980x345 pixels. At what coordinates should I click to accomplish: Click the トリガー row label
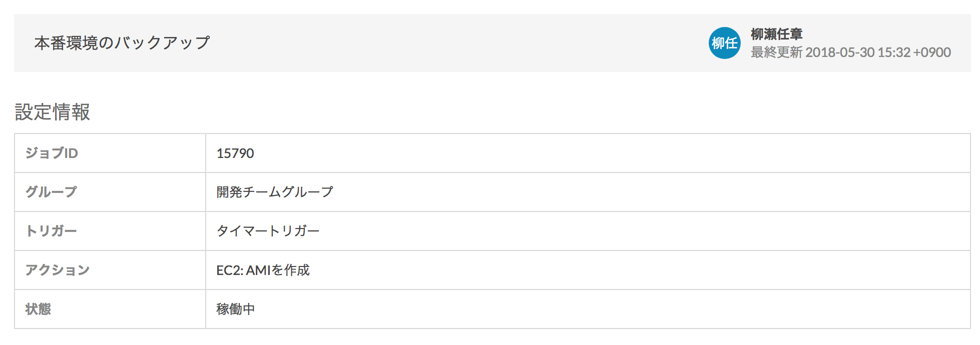(x=51, y=231)
